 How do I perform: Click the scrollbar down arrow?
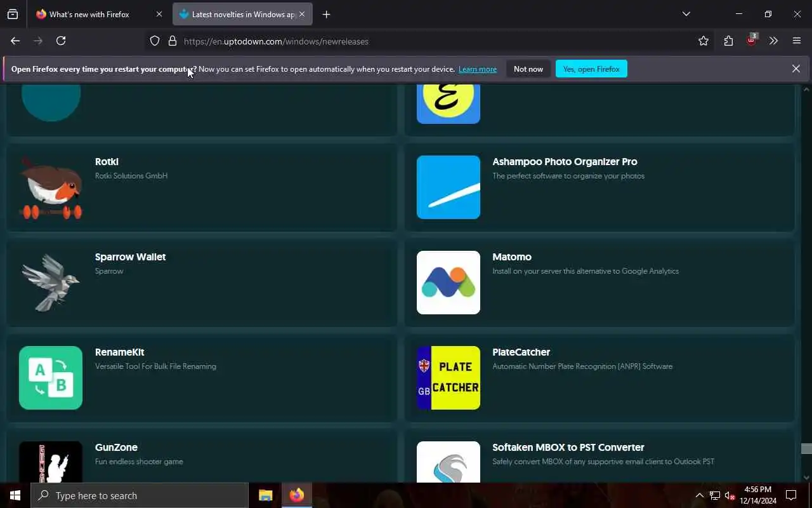pos(806,478)
